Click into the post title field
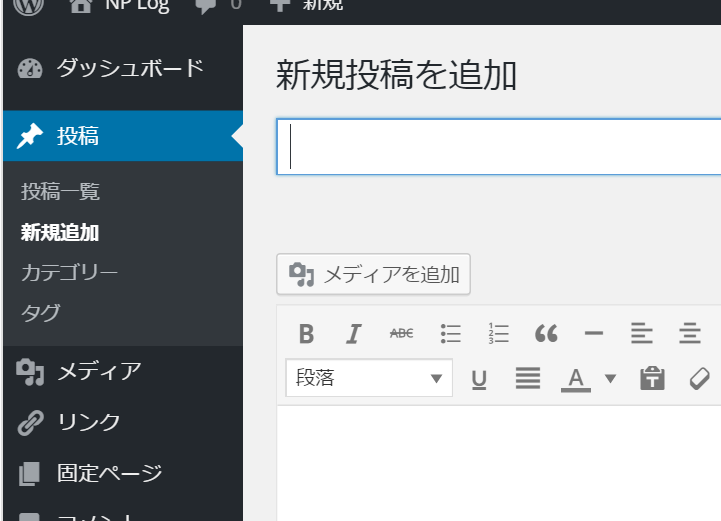The height and width of the screenshot is (521, 721). click(x=498, y=147)
